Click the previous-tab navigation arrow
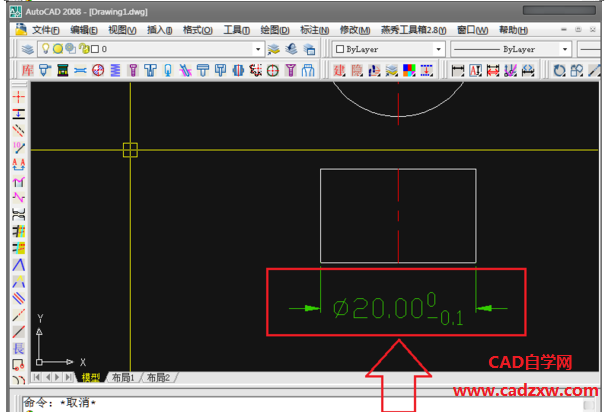This screenshot has height=414, width=607. (x=48, y=377)
